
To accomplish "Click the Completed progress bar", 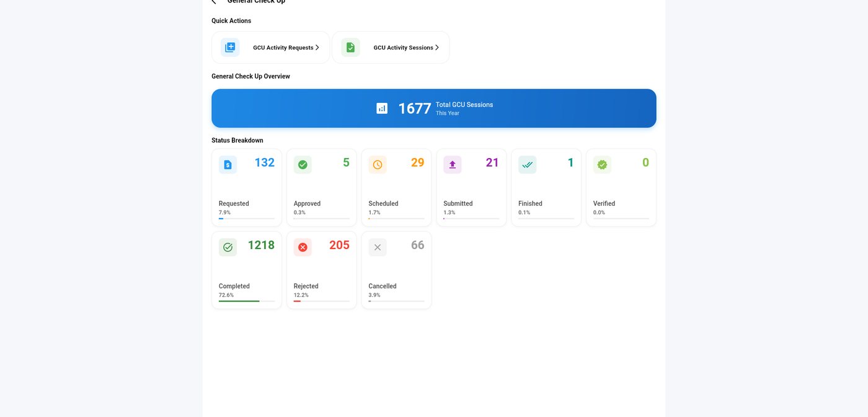I will click(x=247, y=301).
